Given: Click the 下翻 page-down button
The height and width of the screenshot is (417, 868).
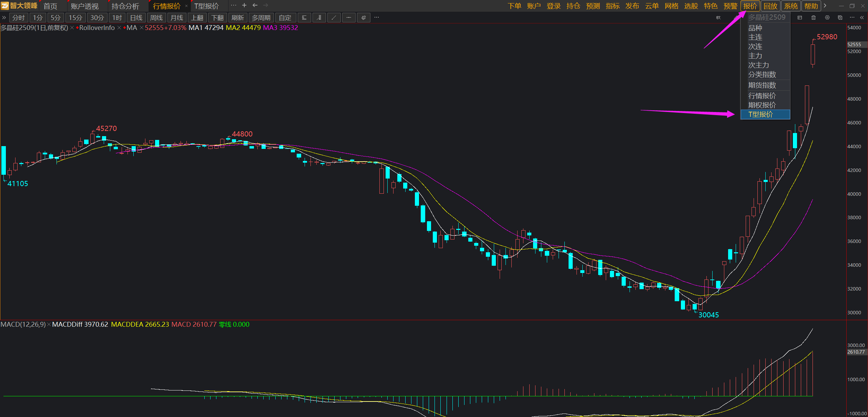Looking at the screenshot, I should [x=217, y=18].
